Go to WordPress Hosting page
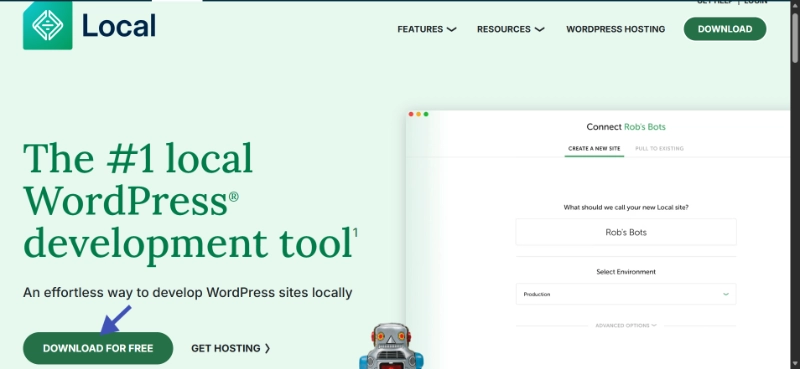This screenshot has height=369, width=800. point(615,29)
